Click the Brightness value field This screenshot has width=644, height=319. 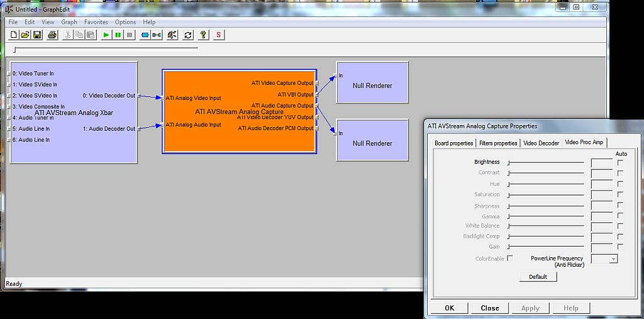pos(602,163)
